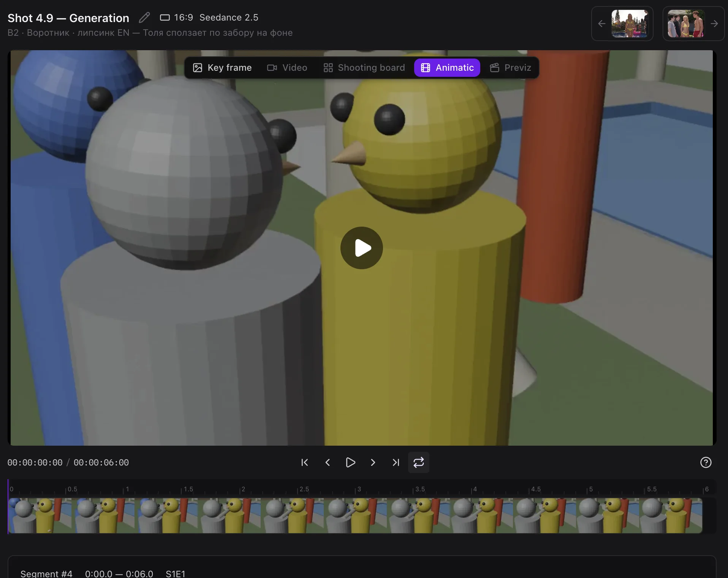The image size is (728, 578).
Task: Start playback in the transport bar
Action: 350,462
